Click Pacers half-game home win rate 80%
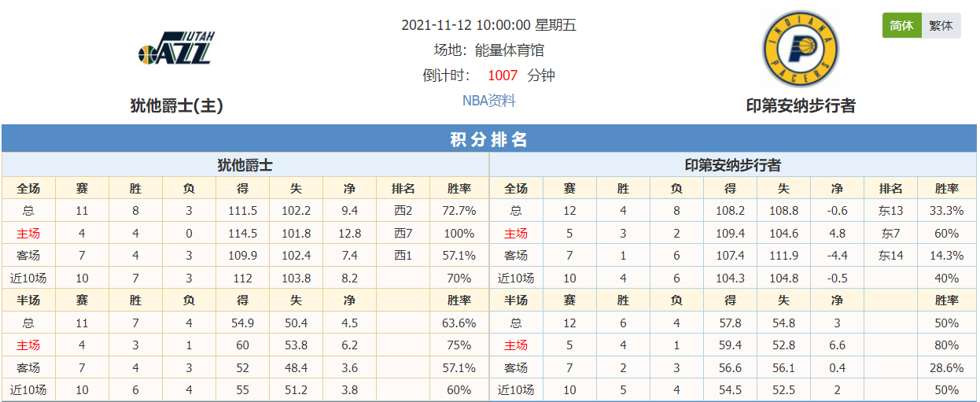 tap(947, 345)
